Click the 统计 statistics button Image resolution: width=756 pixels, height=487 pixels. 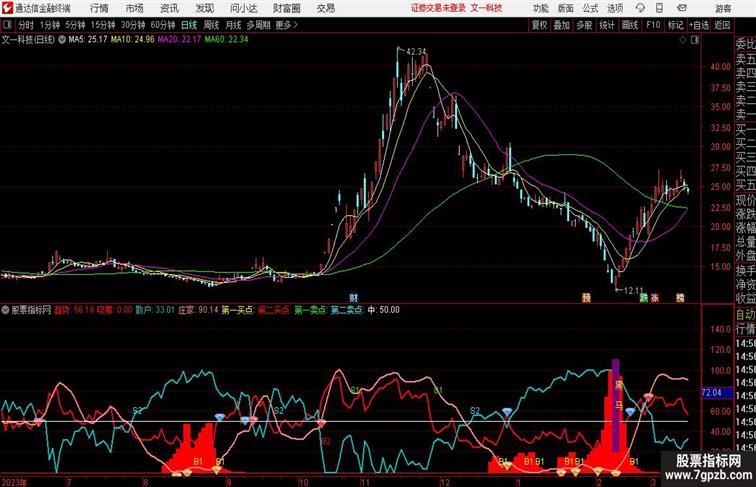point(607,25)
